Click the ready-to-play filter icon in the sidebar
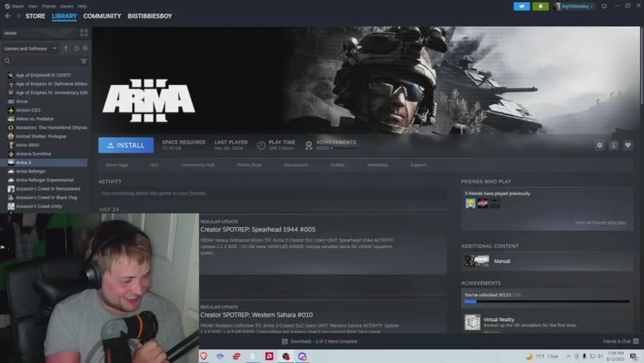This screenshot has height=363, width=644. point(85,48)
